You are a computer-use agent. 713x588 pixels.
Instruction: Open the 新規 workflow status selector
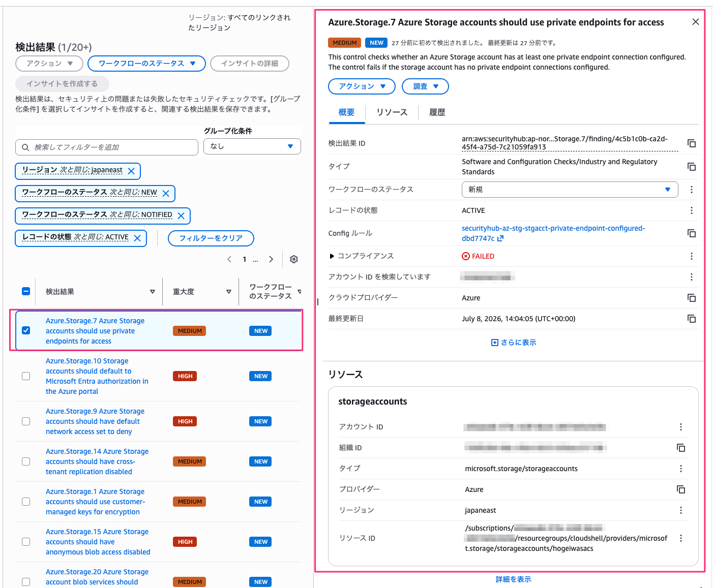point(570,190)
